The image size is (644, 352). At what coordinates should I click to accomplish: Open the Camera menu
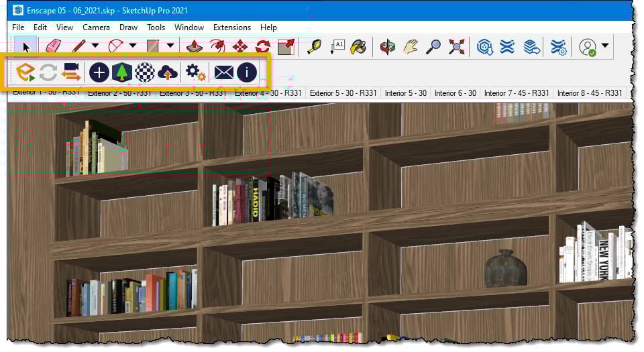click(96, 27)
